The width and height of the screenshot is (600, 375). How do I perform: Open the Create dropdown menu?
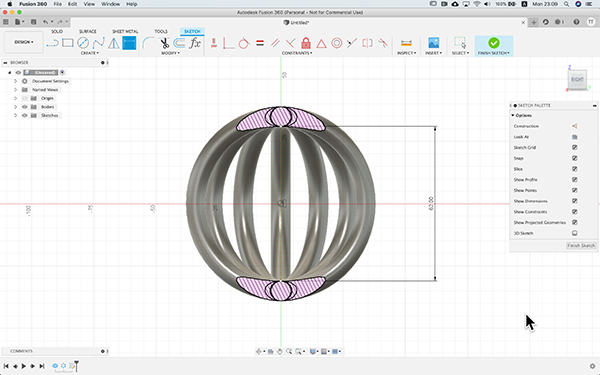pos(90,53)
